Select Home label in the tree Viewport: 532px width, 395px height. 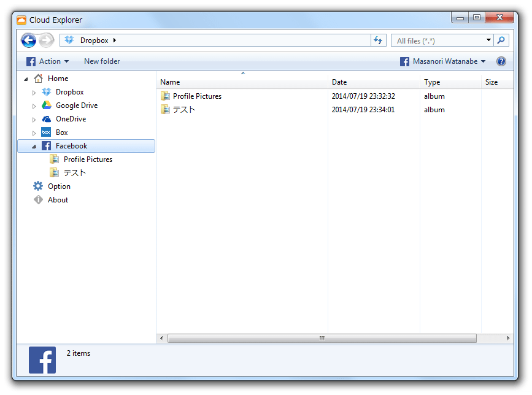click(x=58, y=79)
